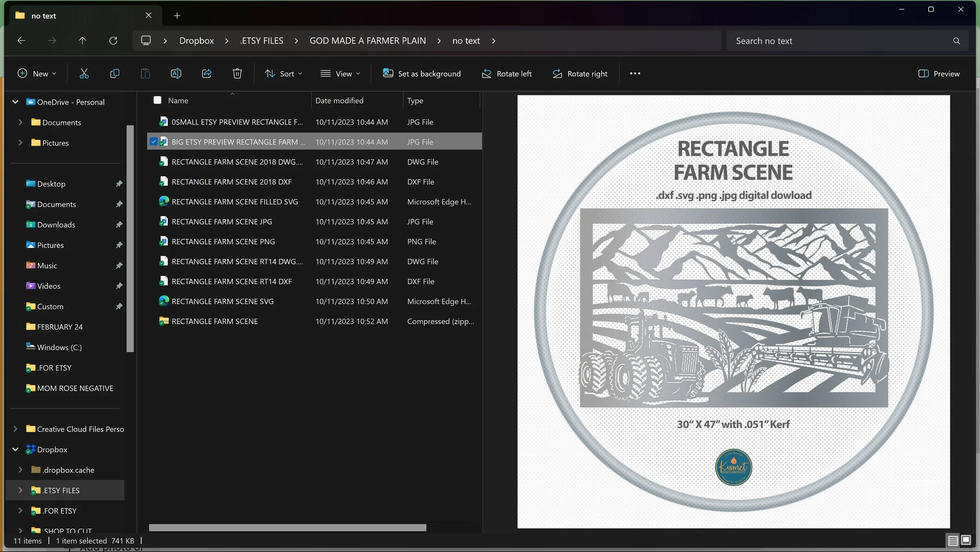Viewport: 980px width, 552px height.
Task: Refresh the current folder view
Action: coord(113,41)
